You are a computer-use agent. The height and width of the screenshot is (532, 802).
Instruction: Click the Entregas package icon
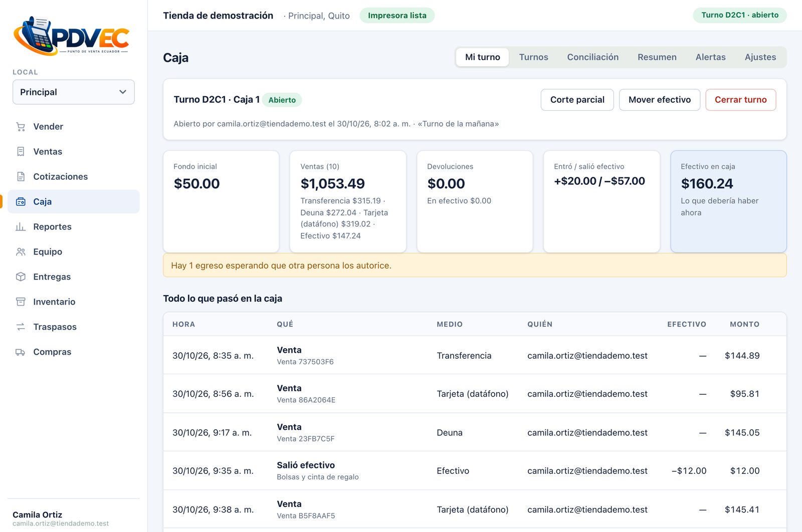pyautogui.click(x=21, y=277)
